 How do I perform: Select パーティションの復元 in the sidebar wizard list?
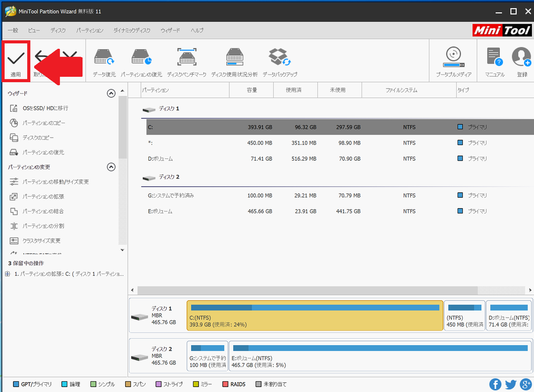click(37, 152)
